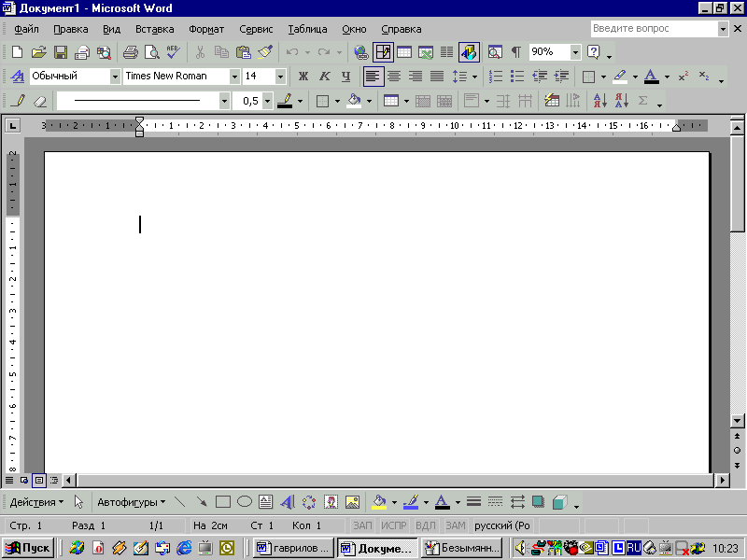Create a new blank document

point(17,52)
